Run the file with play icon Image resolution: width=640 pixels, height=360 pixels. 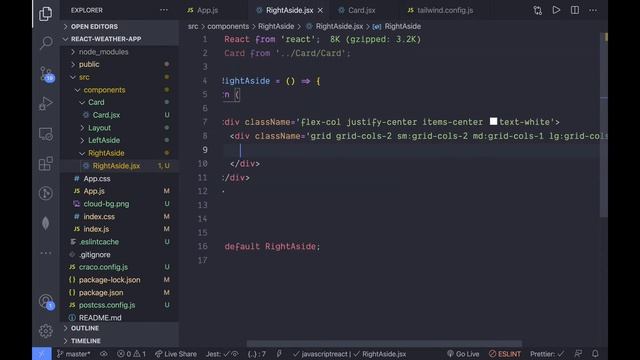tap(556, 10)
